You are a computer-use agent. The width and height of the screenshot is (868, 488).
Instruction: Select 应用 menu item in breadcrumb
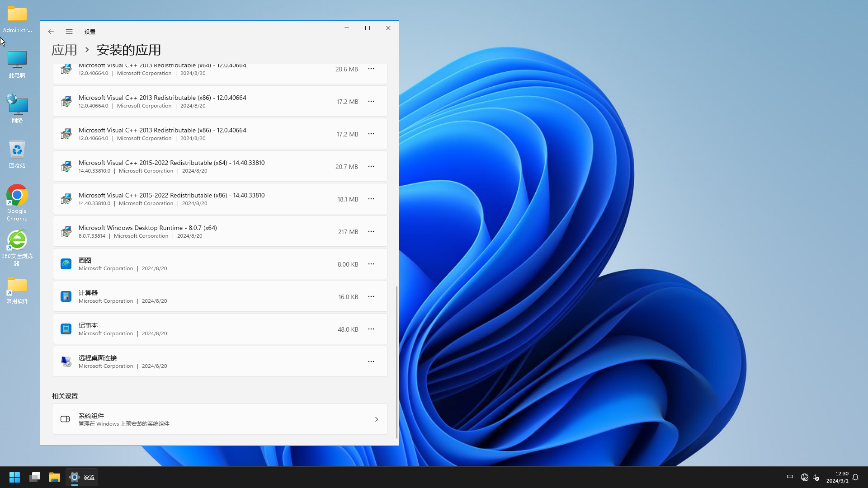pos(64,49)
